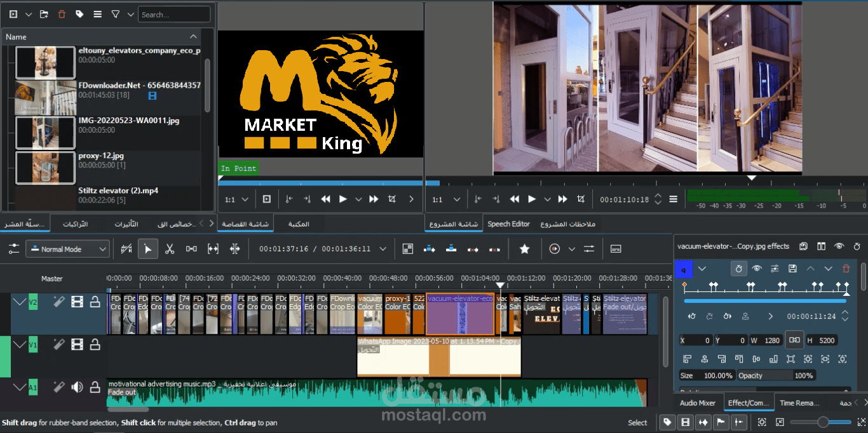Adjust the timeline zoom slider
868x433 pixels.
pyautogui.click(x=824, y=422)
